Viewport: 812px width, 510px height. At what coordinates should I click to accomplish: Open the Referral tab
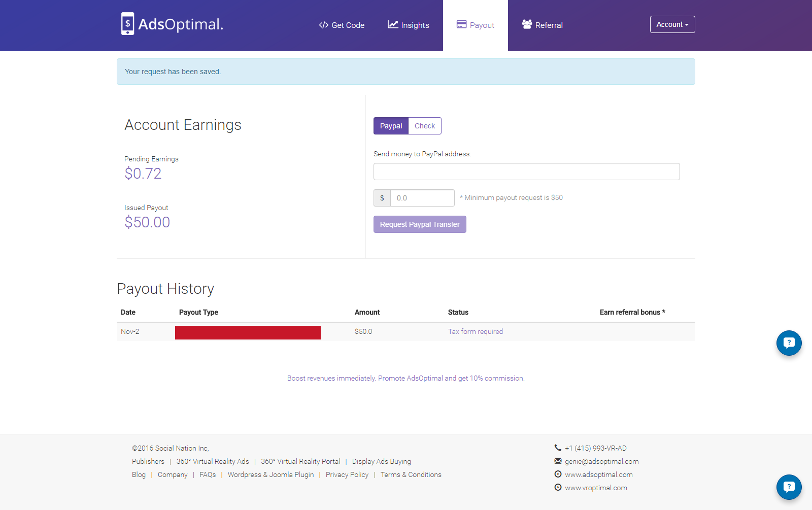(x=543, y=25)
